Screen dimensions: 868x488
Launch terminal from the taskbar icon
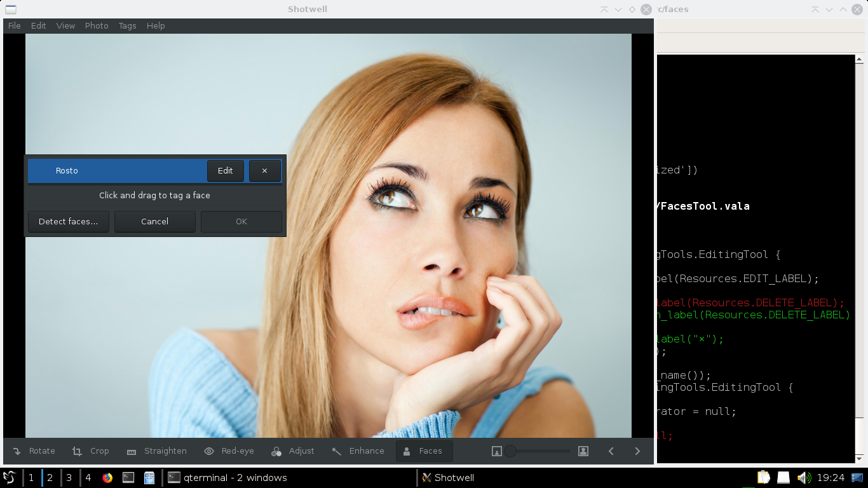pos(128,478)
